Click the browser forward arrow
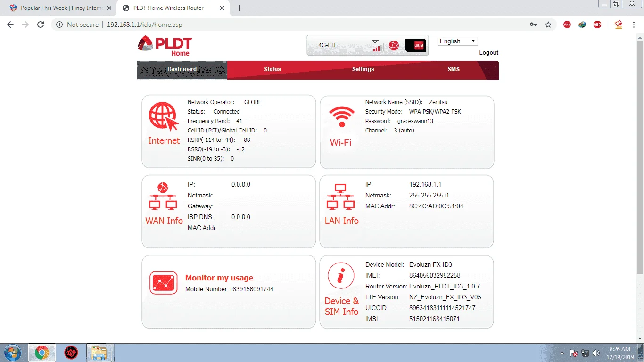 coord(25,25)
